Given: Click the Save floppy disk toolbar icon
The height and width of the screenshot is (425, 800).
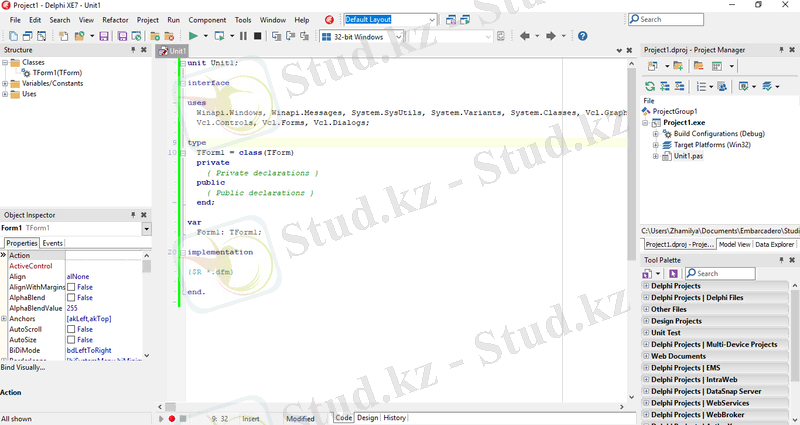Looking at the screenshot, I should click(104, 36).
